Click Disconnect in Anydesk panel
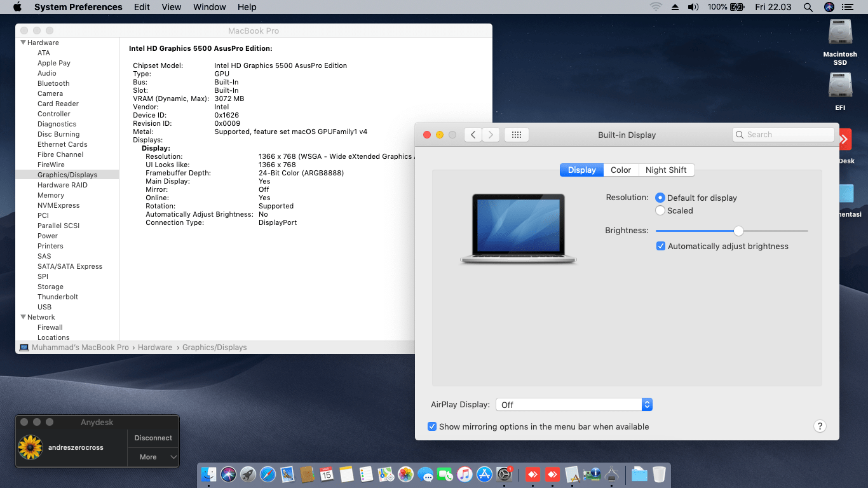 click(x=153, y=438)
